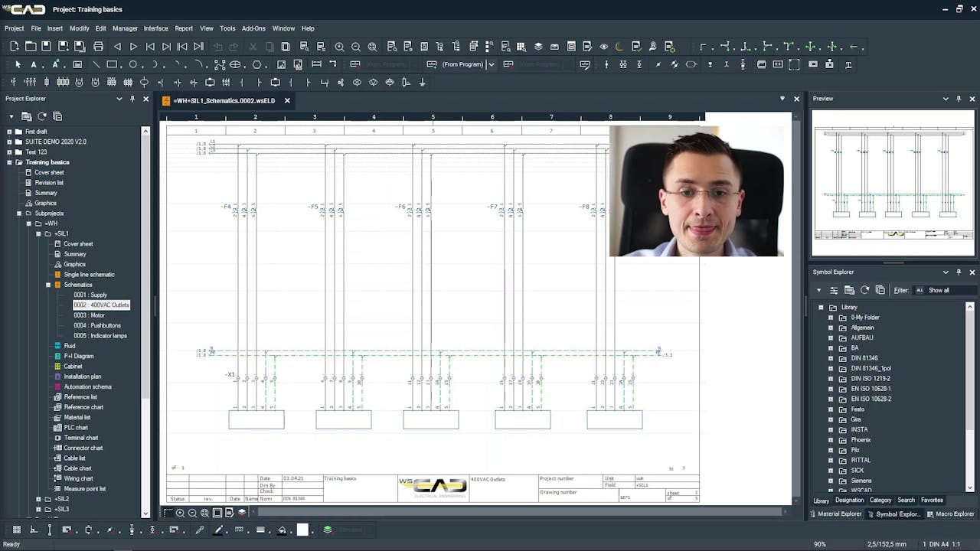The image size is (980, 551).
Task: Open the 'From Program' dropdown
Action: pos(491,65)
